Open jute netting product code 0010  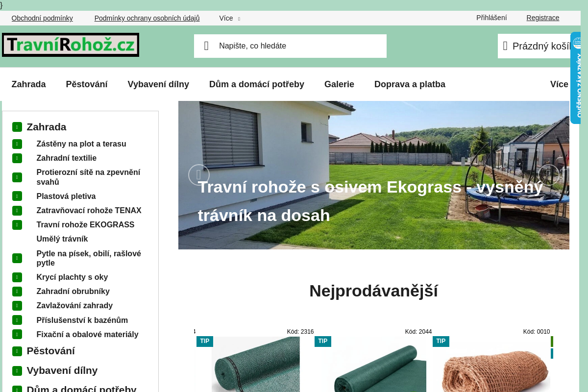click(x=494, y=364)
